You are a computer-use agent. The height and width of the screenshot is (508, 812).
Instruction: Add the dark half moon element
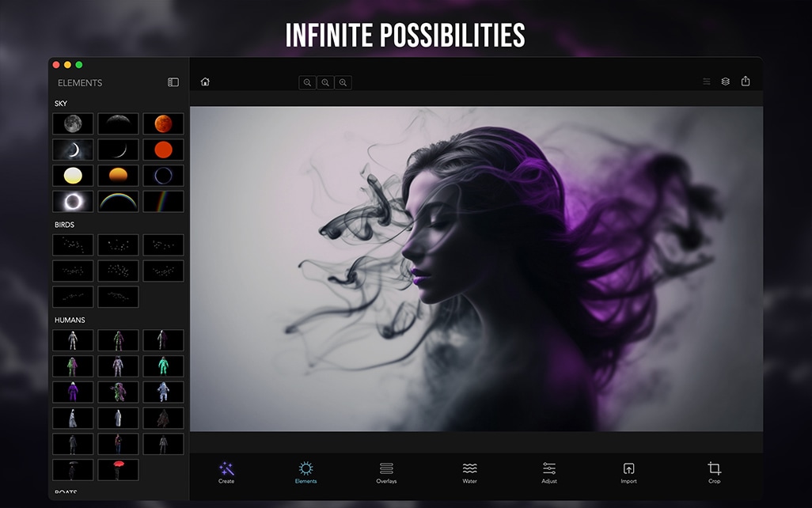point(118,123)
